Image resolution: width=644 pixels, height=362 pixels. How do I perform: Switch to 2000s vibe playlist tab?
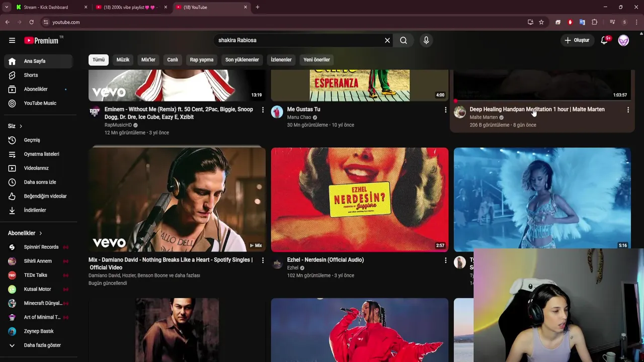131,8
